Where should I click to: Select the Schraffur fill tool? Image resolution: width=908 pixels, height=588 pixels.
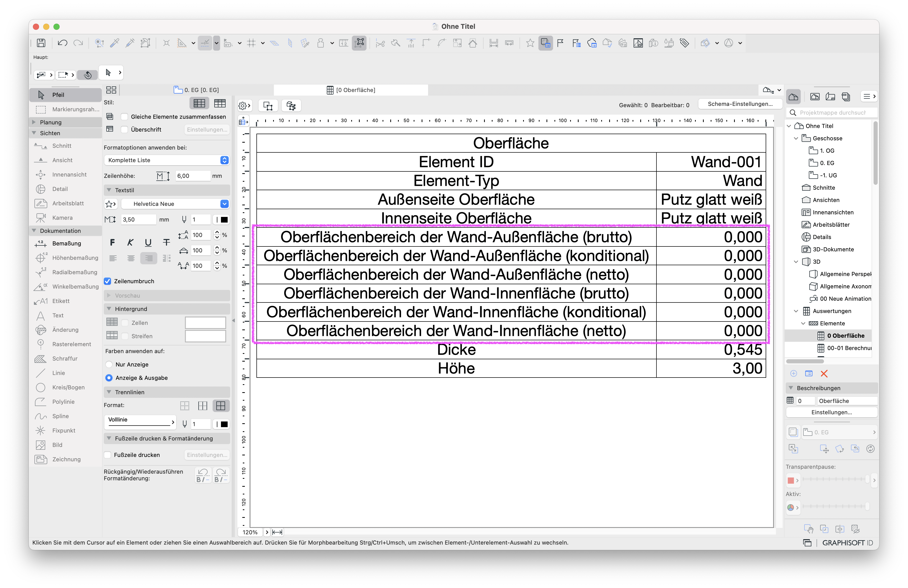point(65,359)
